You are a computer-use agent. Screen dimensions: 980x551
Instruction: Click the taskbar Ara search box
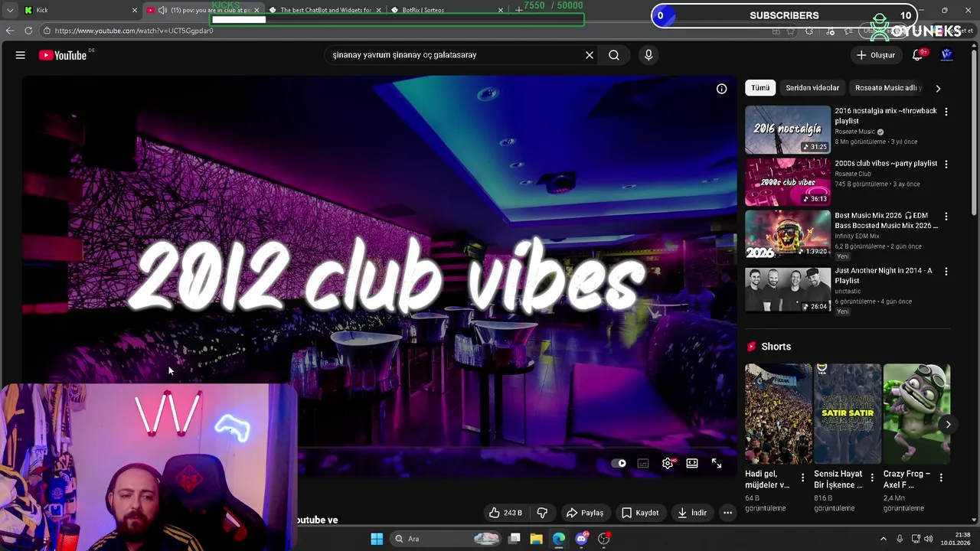coord(446,539)
